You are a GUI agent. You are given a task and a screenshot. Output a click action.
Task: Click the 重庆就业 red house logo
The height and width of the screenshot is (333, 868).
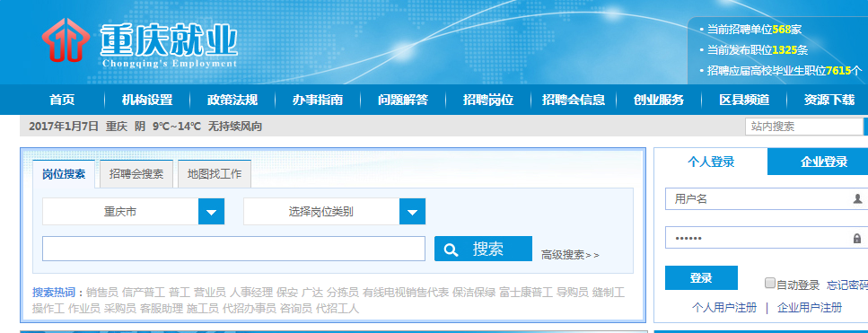pos(66,39)
